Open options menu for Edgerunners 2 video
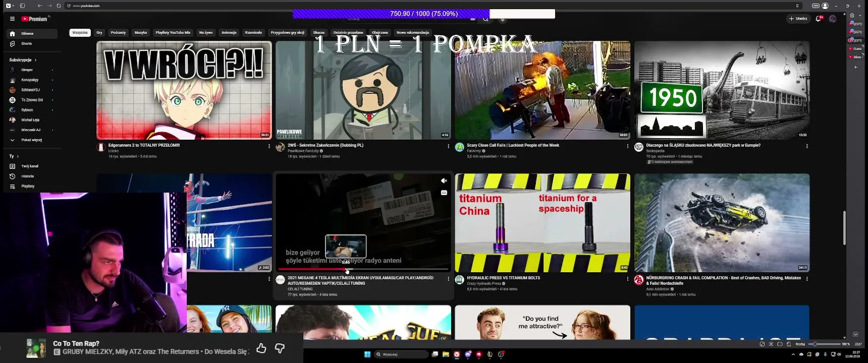This screenshot has height=363, width=868. click(269, 146)
